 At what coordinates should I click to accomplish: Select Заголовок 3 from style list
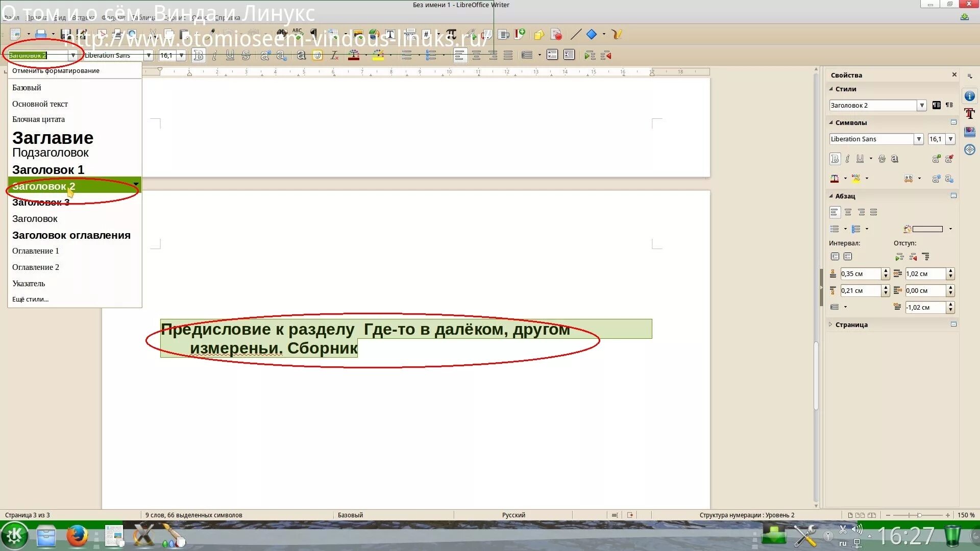41,203
